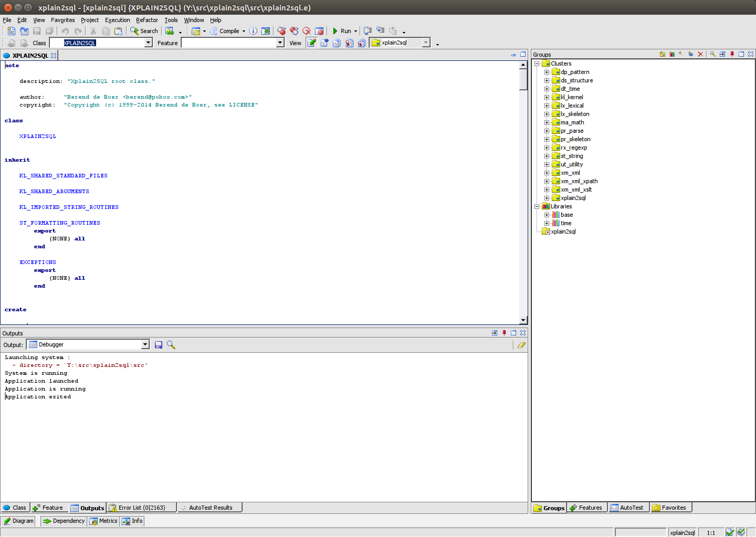Expand the Libraries node
The width and height of the screenshot is (756, 537).
pos(537,206)
